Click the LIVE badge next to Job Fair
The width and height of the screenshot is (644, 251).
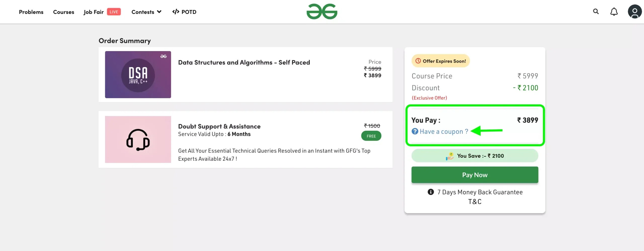pyautogui.click(x=114, y=12)
